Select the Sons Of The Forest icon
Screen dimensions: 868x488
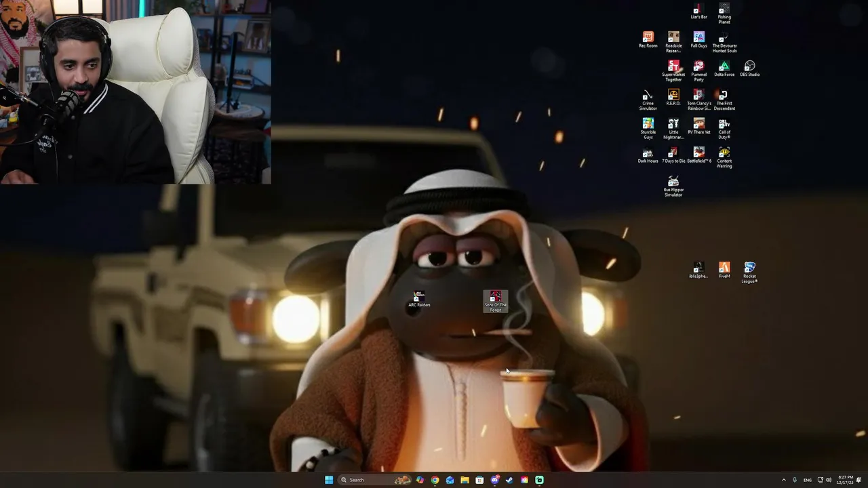click(496, 301)
